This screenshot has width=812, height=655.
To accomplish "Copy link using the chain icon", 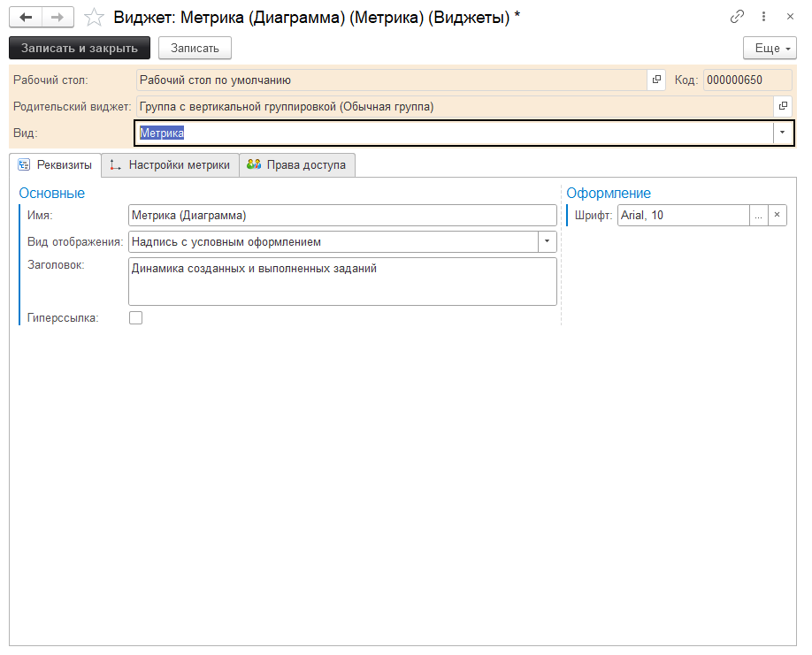I will click(737, 17).
